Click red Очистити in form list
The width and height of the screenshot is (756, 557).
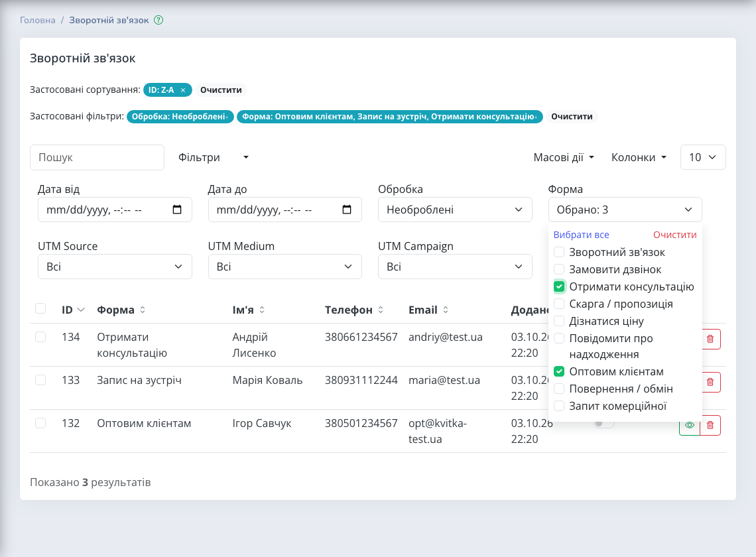674,235
